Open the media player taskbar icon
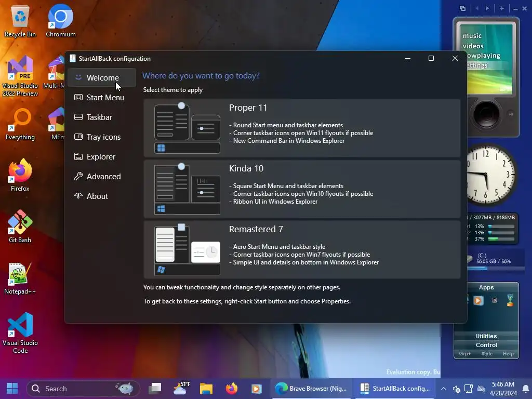The width and height of the screenshot is (532, 399). tap(257, 389)
